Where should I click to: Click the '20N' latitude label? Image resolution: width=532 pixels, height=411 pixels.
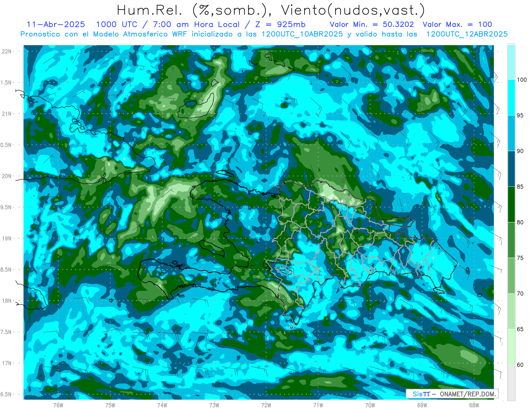pos(7,176)
